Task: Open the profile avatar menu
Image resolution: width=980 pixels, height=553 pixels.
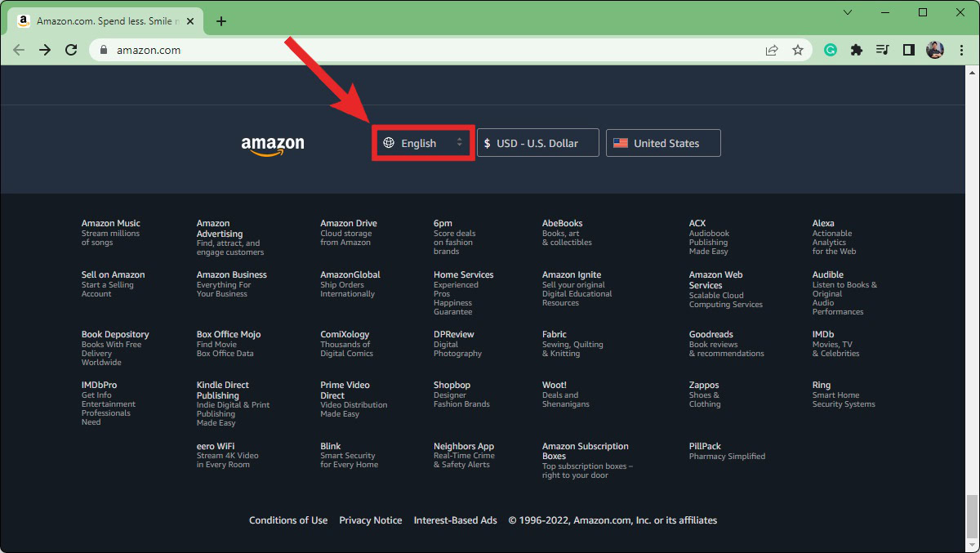Action: (x=935, y=50)
